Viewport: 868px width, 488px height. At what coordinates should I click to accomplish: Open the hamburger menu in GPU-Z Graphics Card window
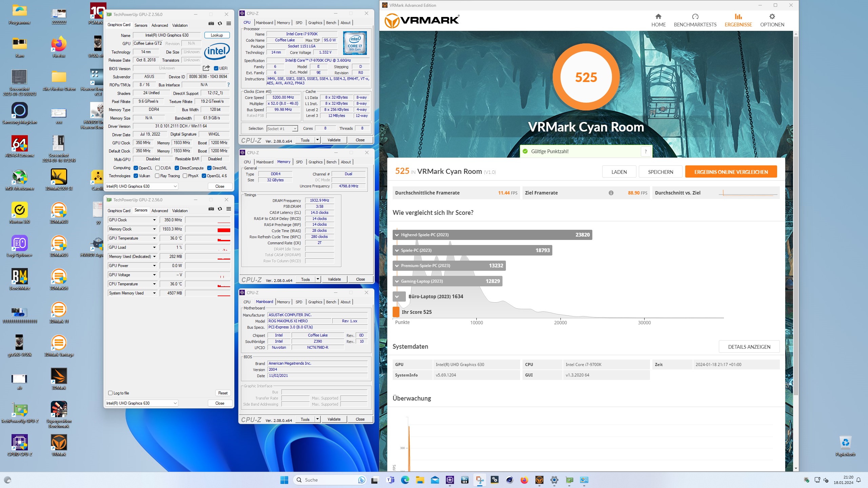coord(229,23)
